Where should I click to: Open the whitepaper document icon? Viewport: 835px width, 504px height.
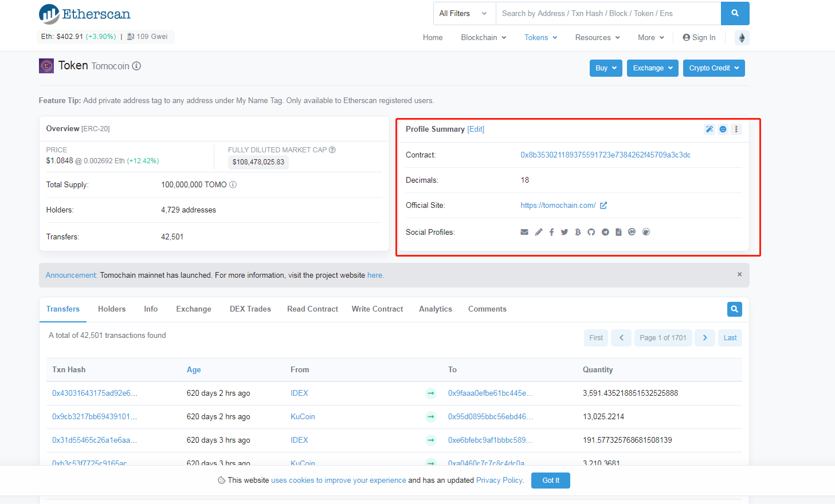pos(618,232)
